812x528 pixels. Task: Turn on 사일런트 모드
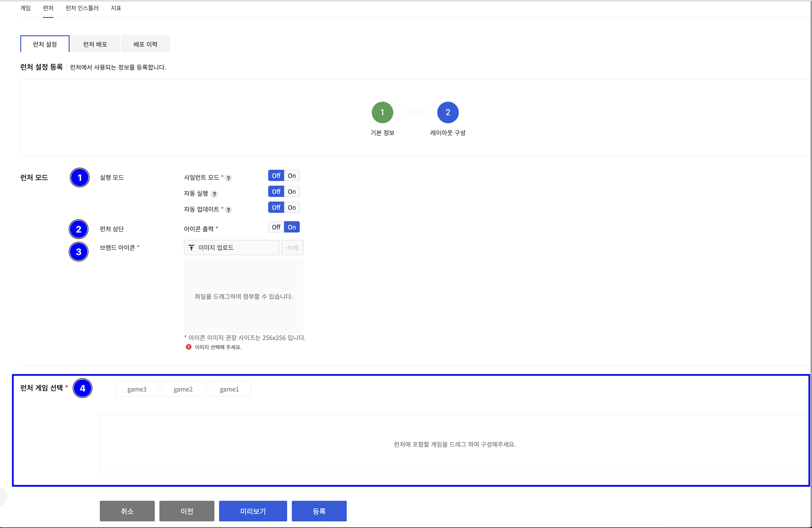point(292,175)
